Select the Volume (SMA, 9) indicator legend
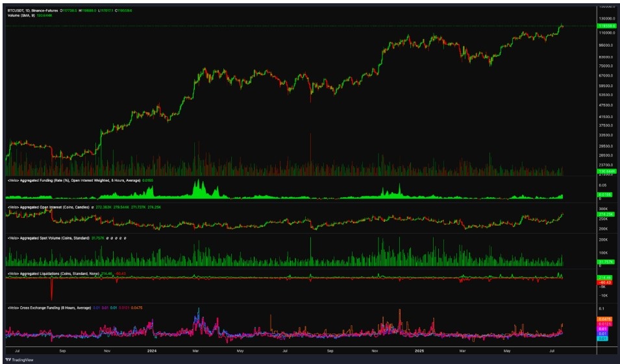 21,16
